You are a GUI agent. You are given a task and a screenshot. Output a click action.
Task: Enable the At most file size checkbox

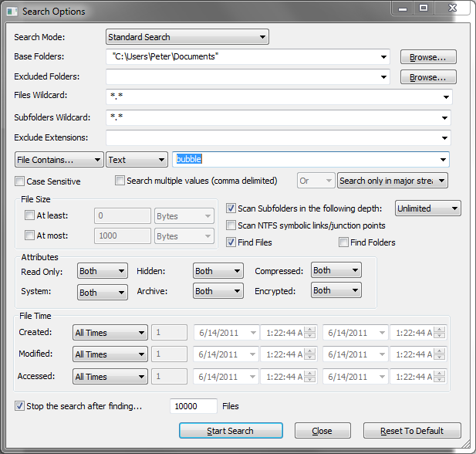tap(29, 235)
